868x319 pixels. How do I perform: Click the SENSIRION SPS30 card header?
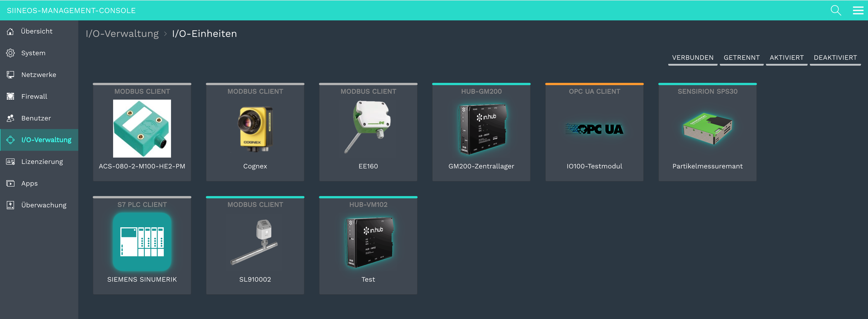(x=707, y=91)
